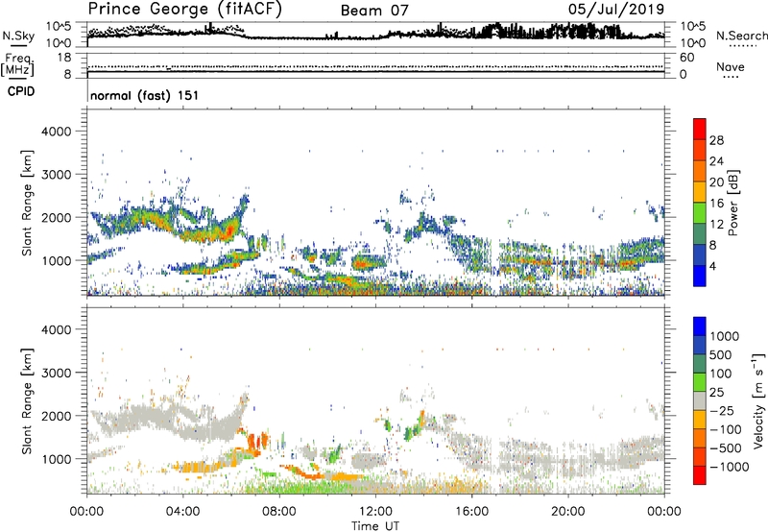Click the '04:00' time axis label
768x532 pixels.
182,512
